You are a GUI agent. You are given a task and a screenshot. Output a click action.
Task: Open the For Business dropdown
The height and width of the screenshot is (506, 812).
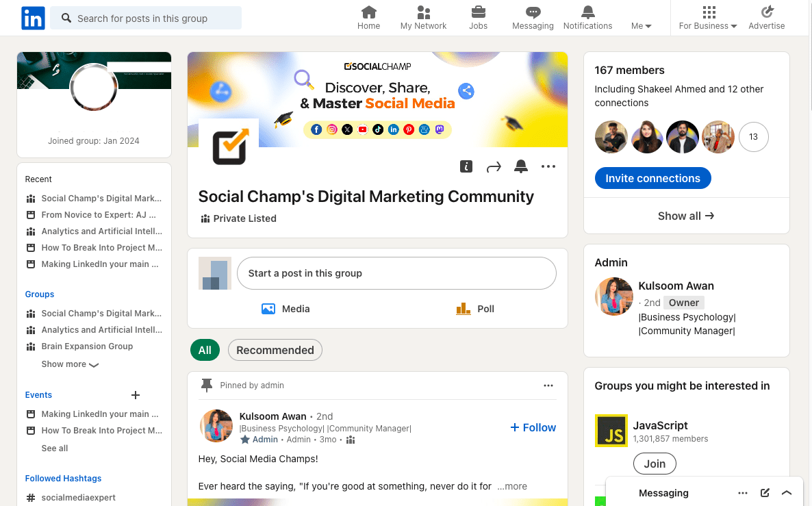pos(707,17)
